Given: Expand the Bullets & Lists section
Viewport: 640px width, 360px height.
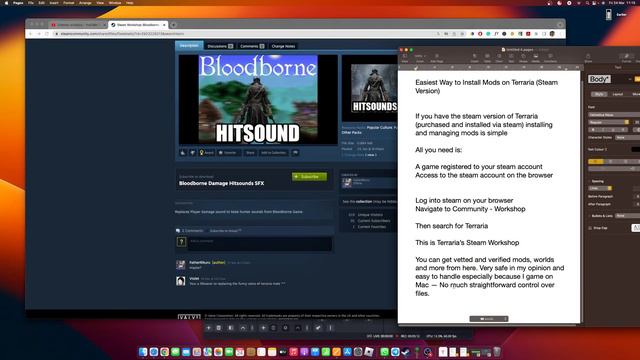Looking at the screenshot, I should tap(590, 216).
